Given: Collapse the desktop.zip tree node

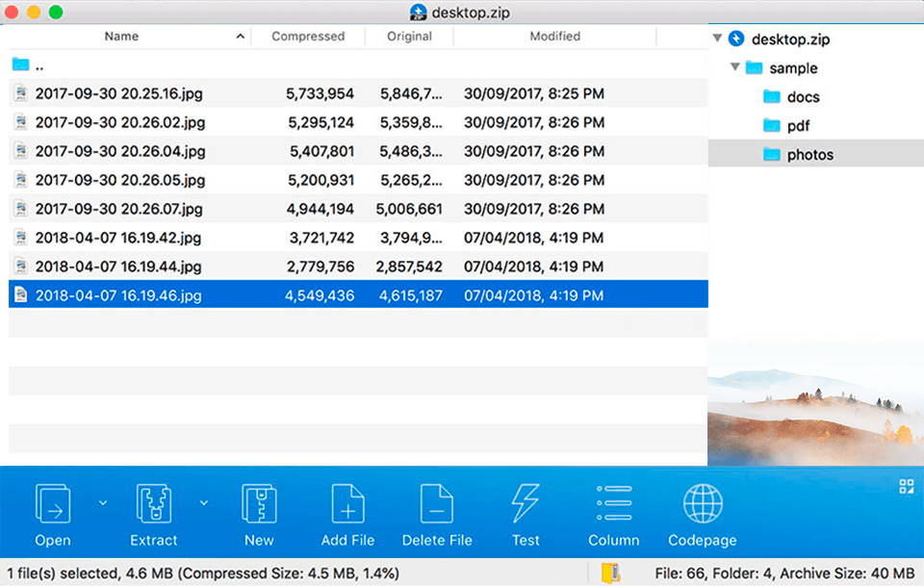Looking at the screenshot, I should 716,38.
